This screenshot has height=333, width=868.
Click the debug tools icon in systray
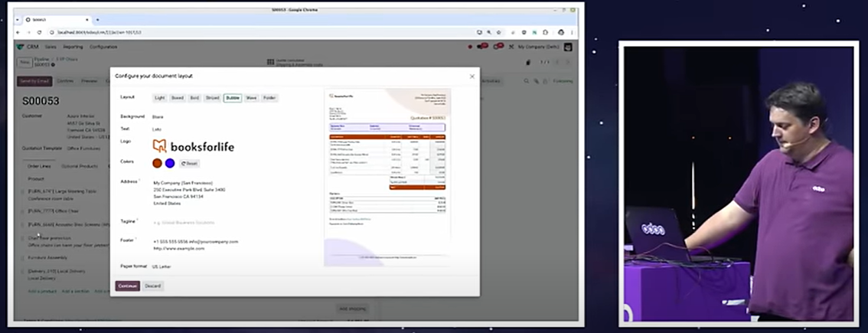511,47
